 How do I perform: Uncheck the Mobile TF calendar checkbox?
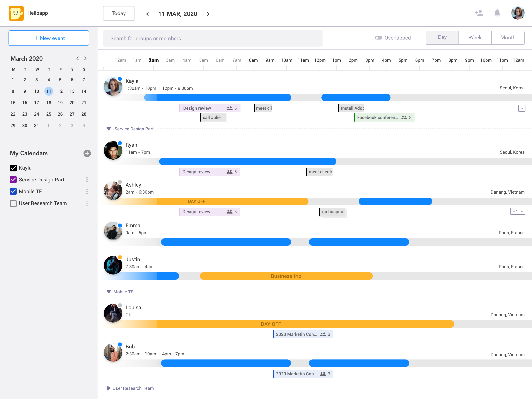(x=13, y=191)
